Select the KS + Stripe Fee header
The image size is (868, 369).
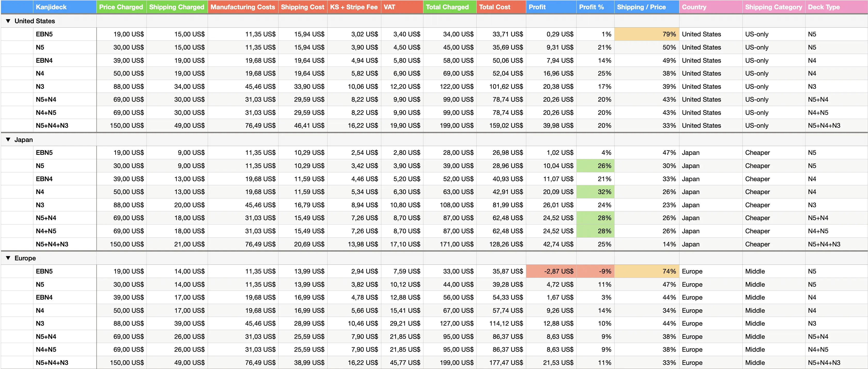[x=354, y=7]
